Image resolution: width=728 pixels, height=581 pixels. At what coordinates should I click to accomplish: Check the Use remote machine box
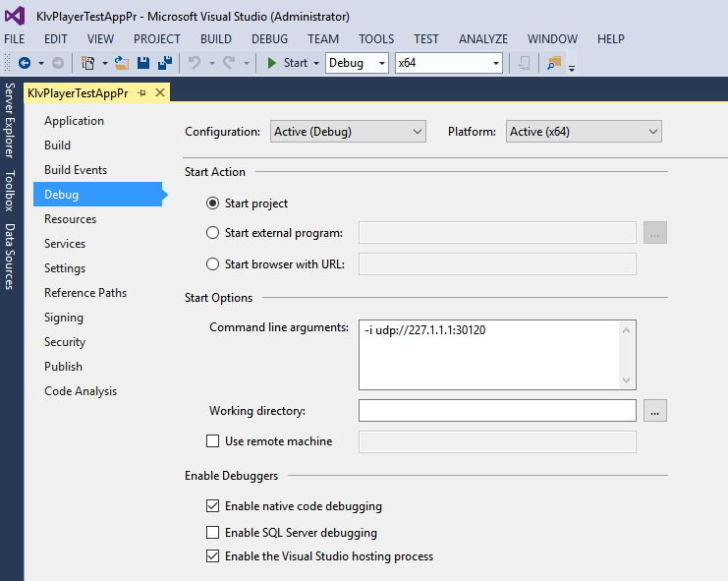pos(213,441)
